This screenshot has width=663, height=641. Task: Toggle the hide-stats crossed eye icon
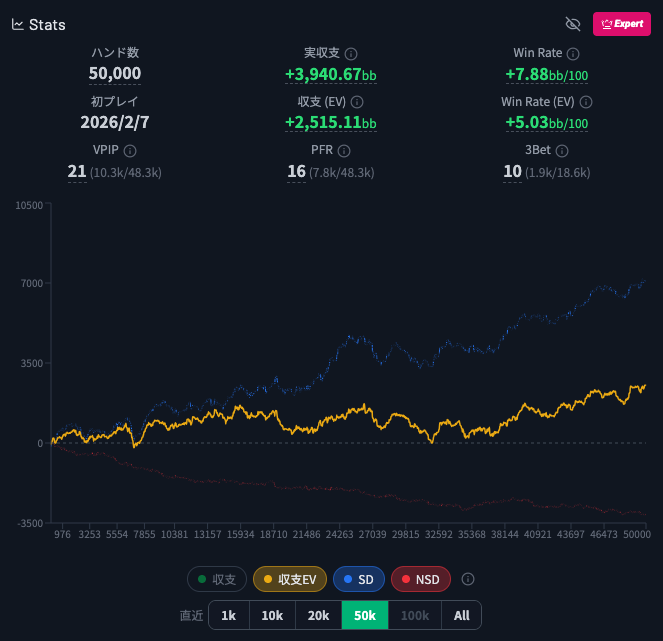pos(573,24)
